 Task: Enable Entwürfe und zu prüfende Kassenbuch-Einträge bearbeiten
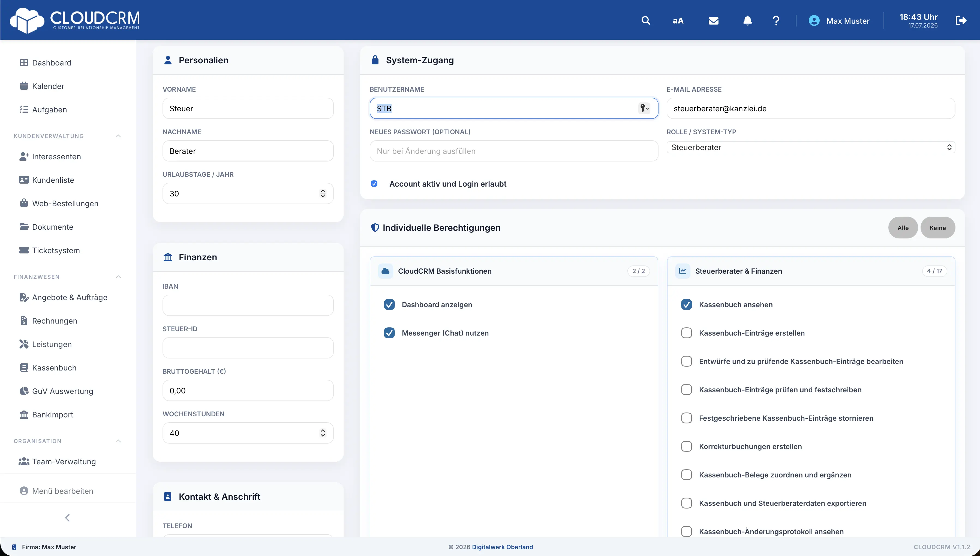[x=686, y=361]
